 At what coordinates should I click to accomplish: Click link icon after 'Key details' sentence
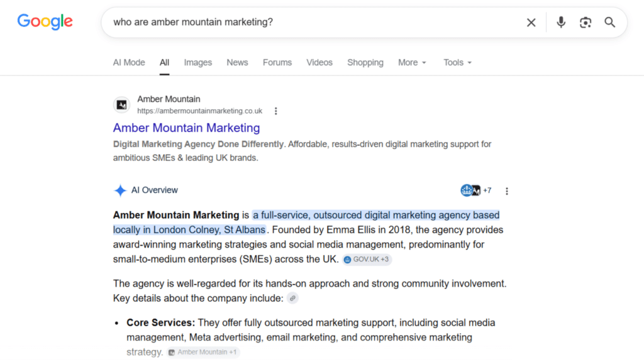[x=293, y=299]
